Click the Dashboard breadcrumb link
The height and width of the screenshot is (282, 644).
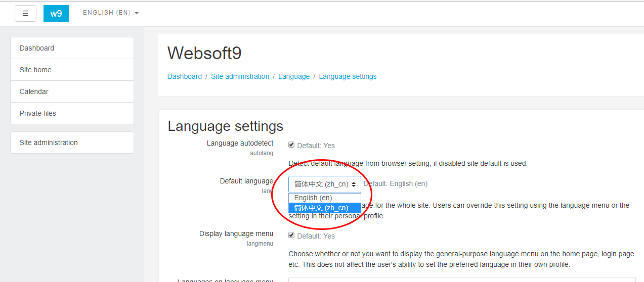185,76
